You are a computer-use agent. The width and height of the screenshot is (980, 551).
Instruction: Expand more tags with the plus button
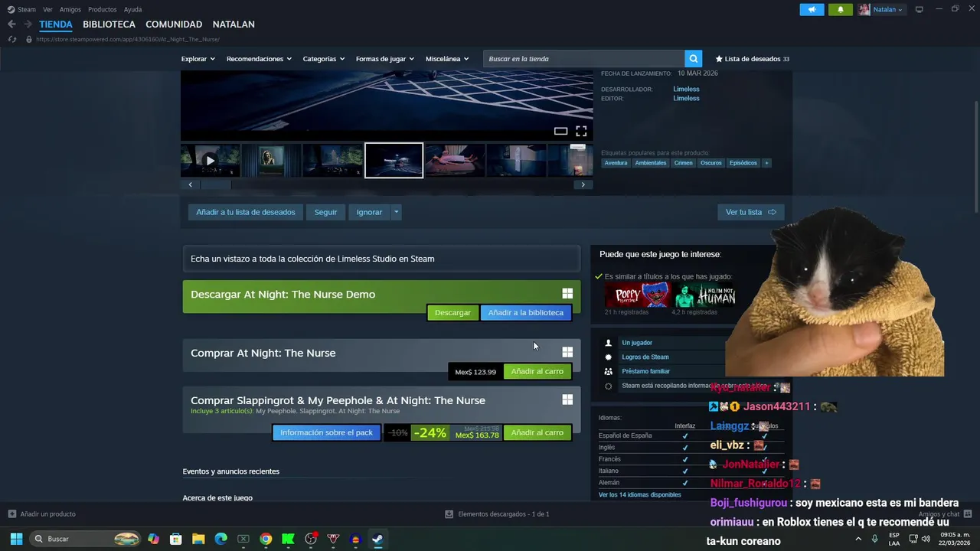pos(766,163)
